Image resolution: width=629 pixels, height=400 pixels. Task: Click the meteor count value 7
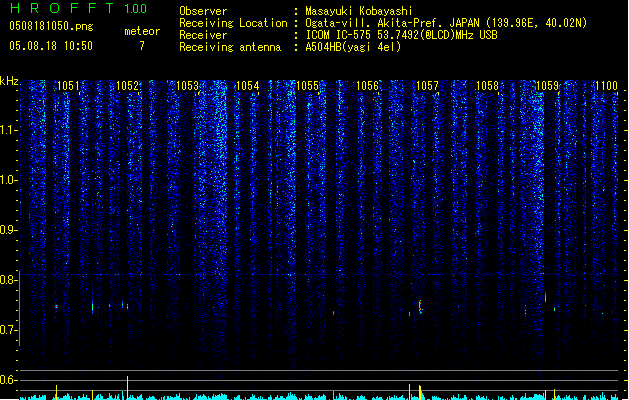[x=142, y=46]
